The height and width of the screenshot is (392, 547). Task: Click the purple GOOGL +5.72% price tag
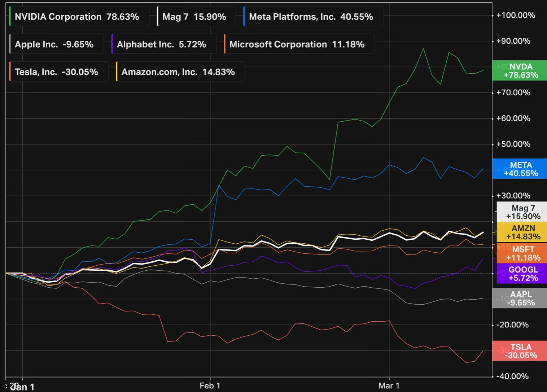(x=522, y=274)
